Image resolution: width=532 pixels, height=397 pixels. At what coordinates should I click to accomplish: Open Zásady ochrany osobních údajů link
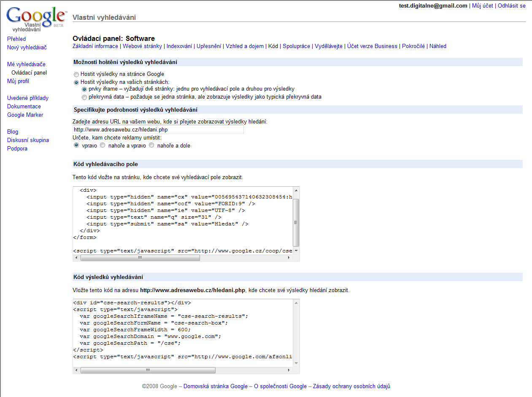(x=351, y=386)
